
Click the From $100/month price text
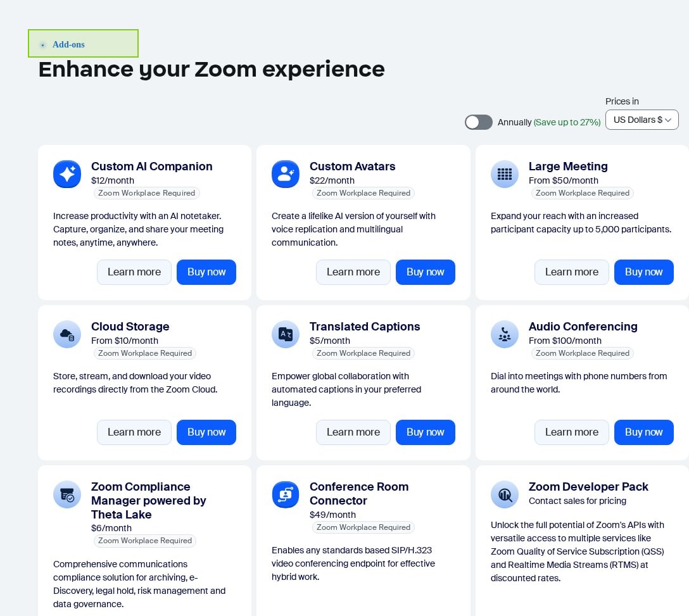tap(565, 341)
